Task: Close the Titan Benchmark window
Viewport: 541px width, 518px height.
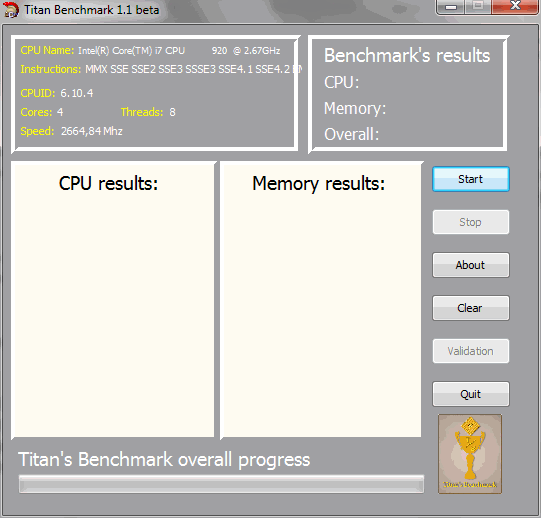Action: [515, 6]
